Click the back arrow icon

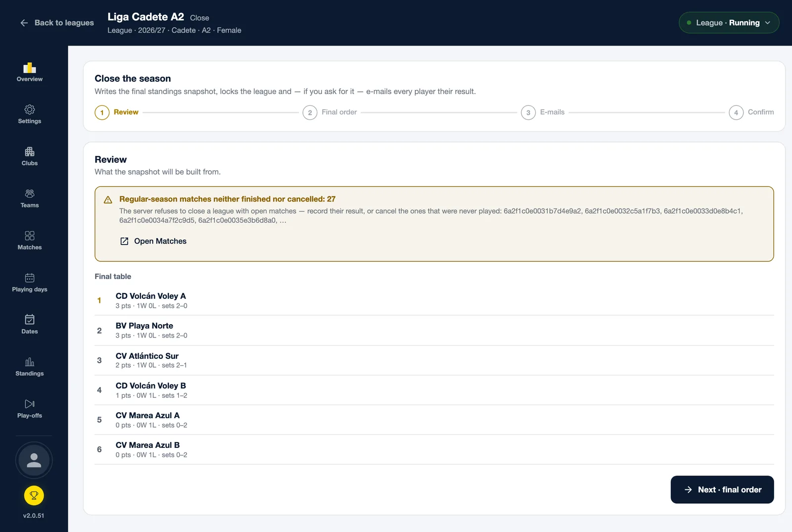pos(24,23)
